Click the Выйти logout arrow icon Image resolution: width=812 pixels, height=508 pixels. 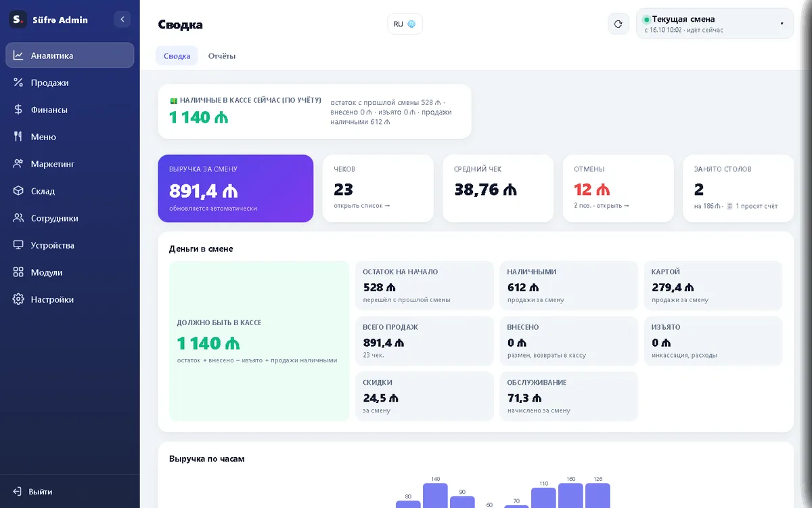(x=17, y=492)
